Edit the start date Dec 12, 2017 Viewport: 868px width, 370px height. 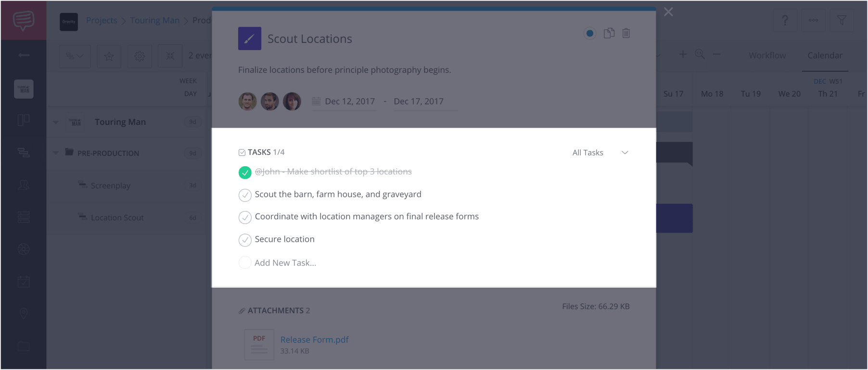tap(350, 101)
